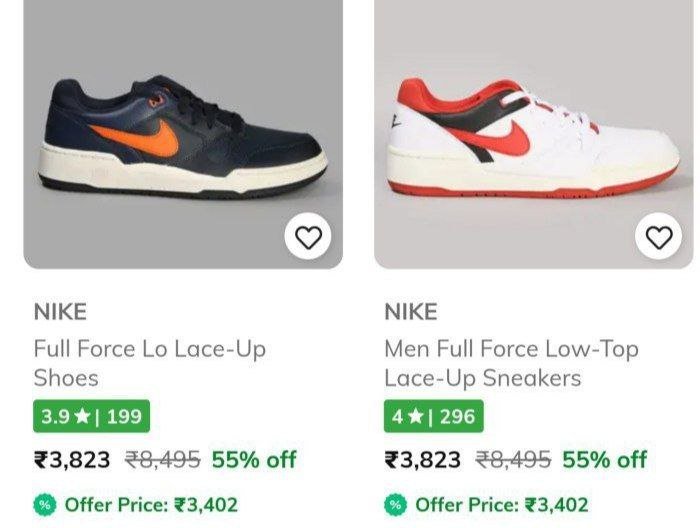700x528 pixels.
Task: Open Full Force Lo Lace-Up Shoes title
Action: (149, 363)
